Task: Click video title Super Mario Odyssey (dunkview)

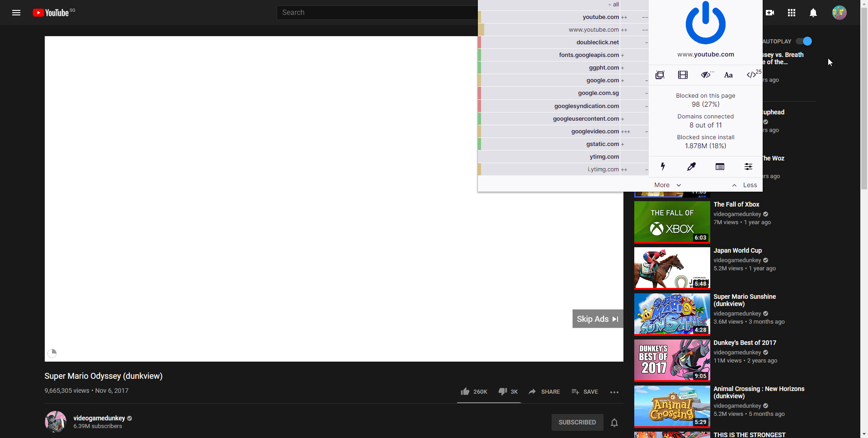Action: coord(104,376)
